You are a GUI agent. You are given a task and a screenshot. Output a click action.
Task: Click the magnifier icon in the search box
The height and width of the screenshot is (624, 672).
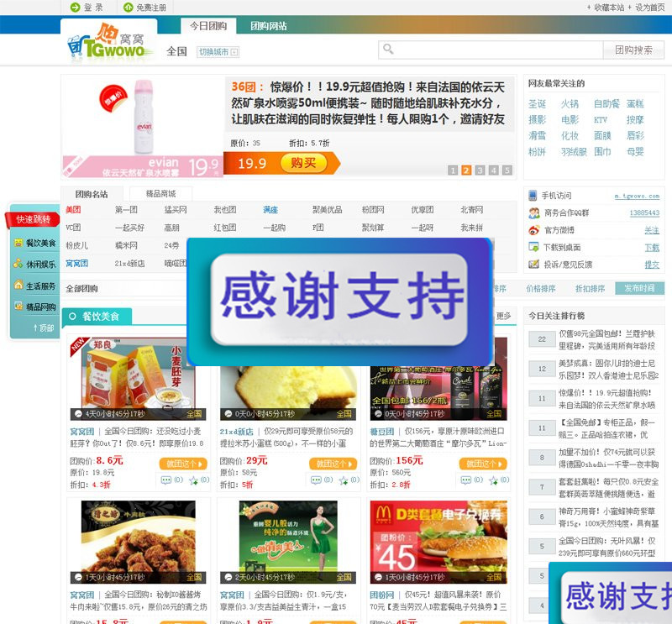[x=388, y=49]
